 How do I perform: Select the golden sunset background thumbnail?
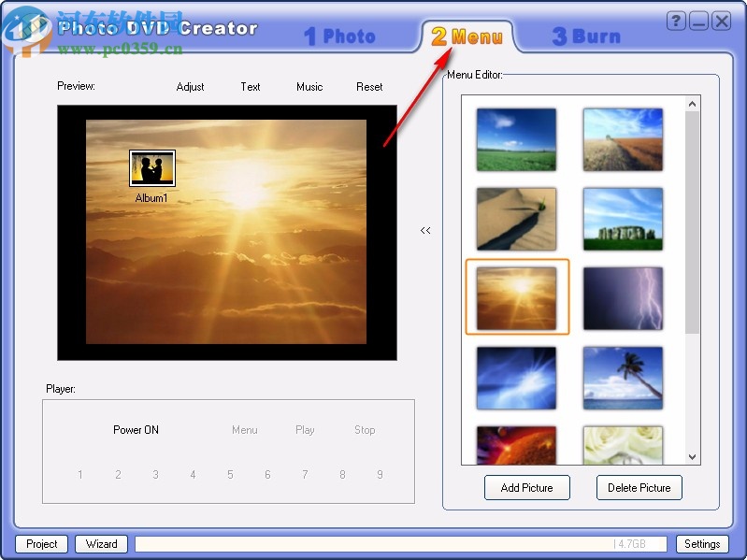(517, 297)
